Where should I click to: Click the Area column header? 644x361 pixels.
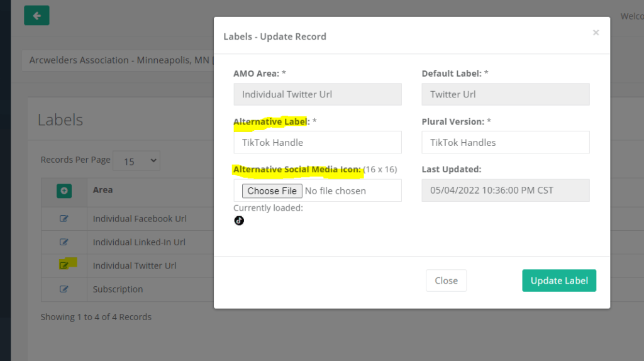click(103, 189)
